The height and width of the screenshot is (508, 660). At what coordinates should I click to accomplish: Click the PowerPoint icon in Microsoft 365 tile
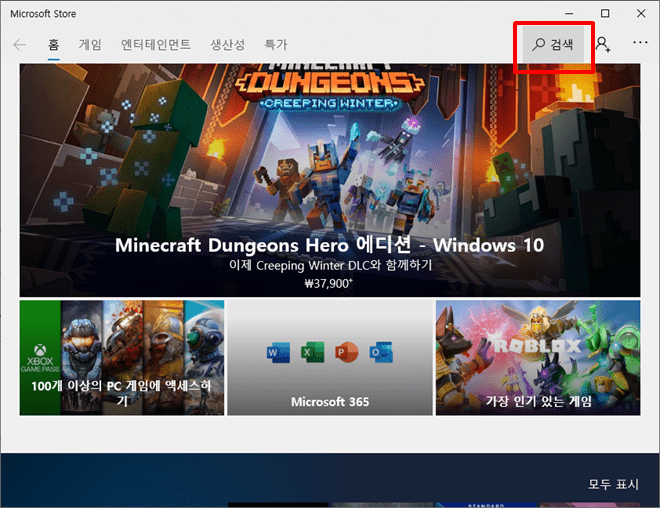(x=346, y=352)
